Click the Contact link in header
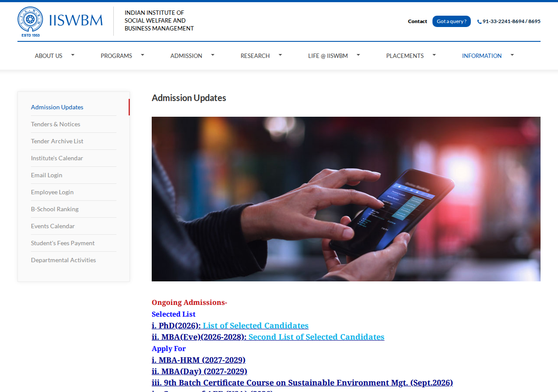Image resolution: width=558 pixels, height=392 pixels. coord(418,21)
